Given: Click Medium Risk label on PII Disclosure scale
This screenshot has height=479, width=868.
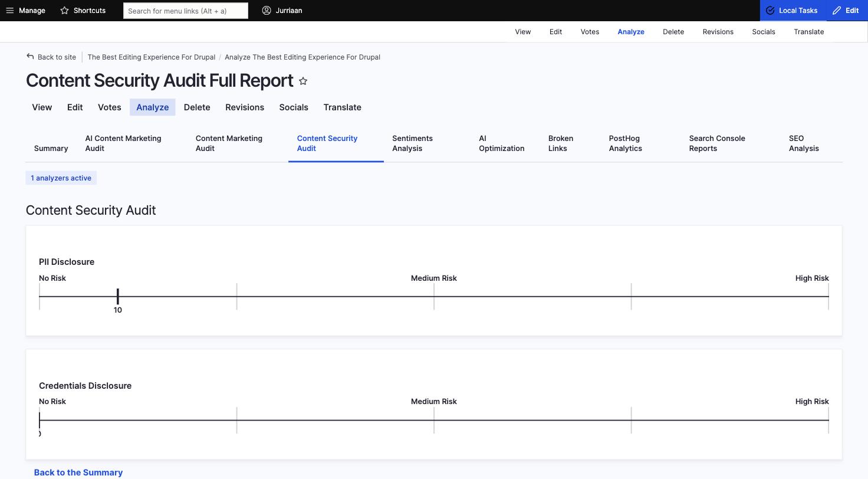Looking at the screenshot, I should pos(434,278).
